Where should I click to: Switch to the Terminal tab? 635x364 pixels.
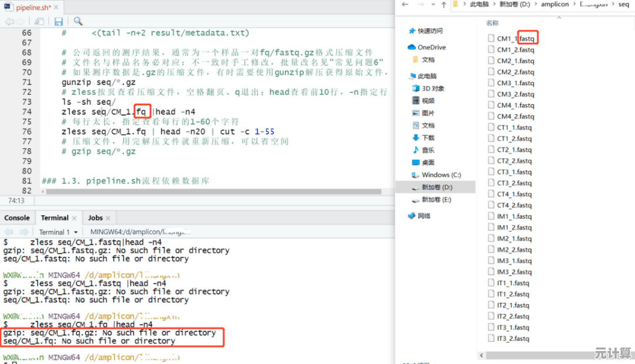55,218
